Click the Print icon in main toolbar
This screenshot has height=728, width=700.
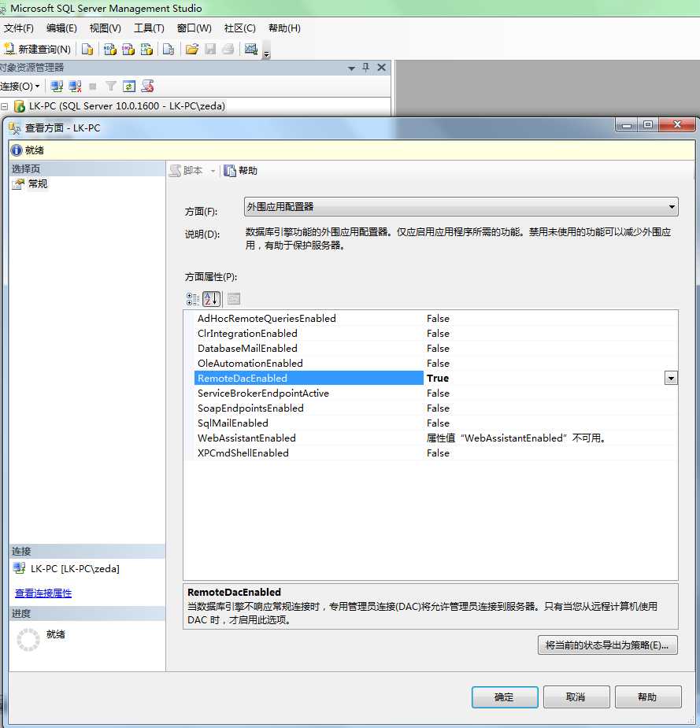tap(228, 50)
